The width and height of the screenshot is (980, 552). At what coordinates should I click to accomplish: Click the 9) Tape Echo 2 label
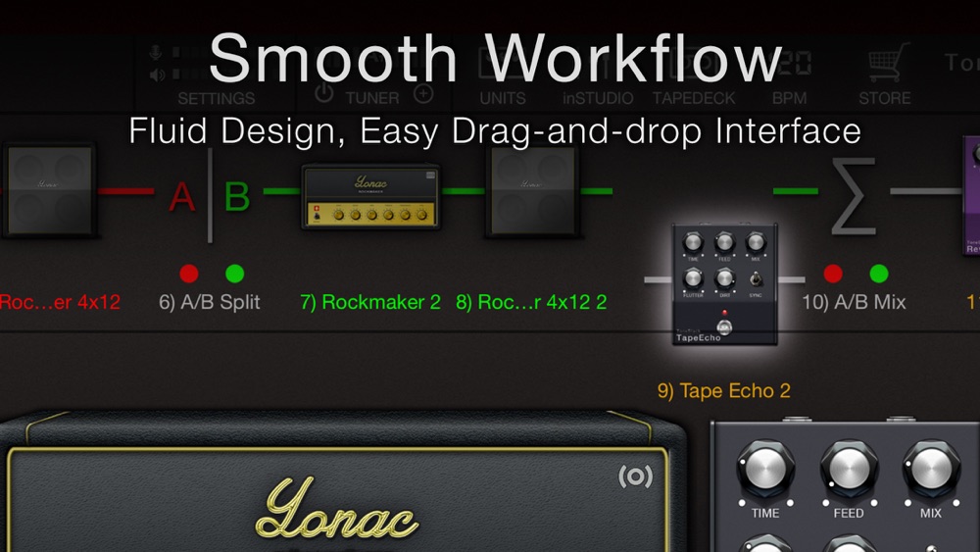tap(724, 391)
